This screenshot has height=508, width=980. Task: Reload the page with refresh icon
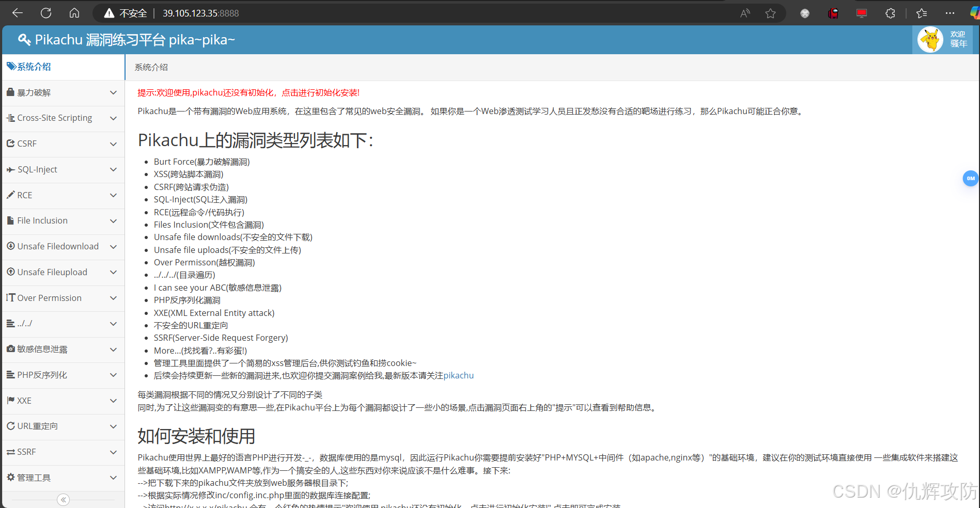click(46, 13)
